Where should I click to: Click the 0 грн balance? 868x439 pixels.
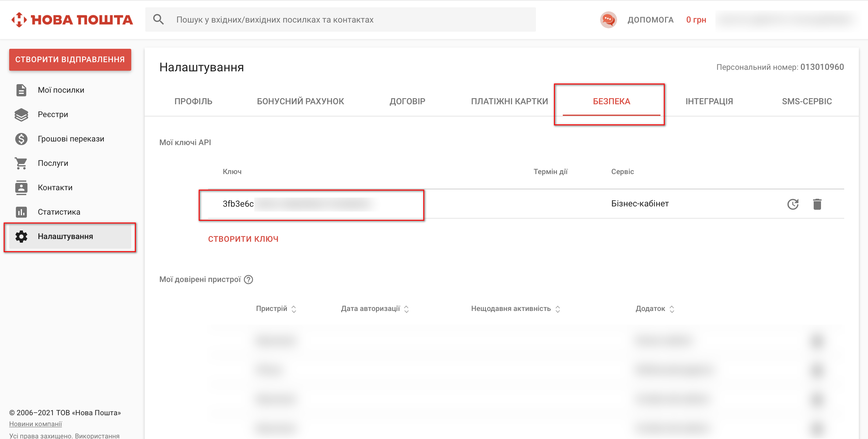(x=696, y=20)
